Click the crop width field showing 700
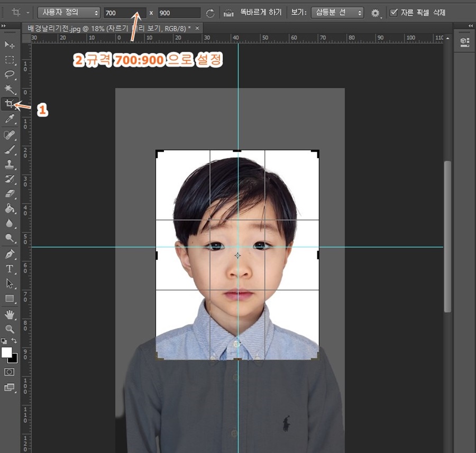The image size is (476, 453). 125,13
